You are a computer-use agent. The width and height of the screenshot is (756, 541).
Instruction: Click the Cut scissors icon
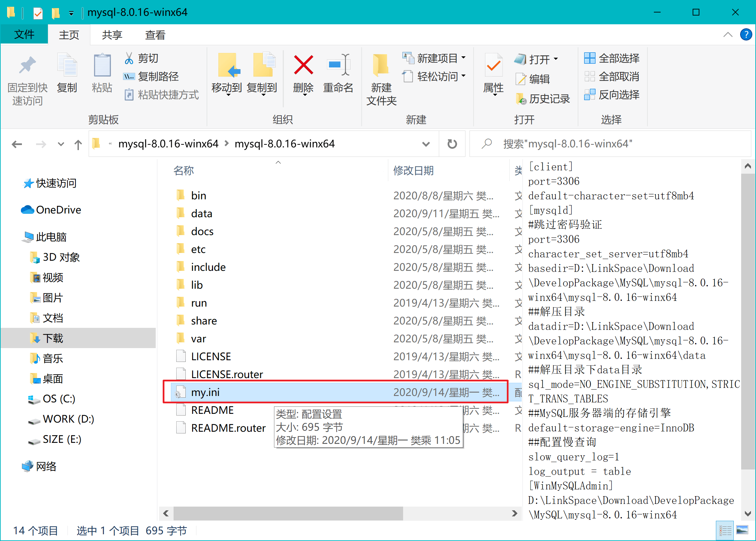pos(129,58)
